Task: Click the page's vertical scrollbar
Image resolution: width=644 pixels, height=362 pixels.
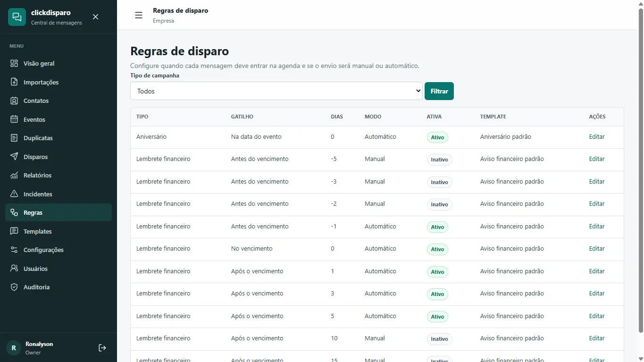Action: pyautogui.click(x=641, y=170)
